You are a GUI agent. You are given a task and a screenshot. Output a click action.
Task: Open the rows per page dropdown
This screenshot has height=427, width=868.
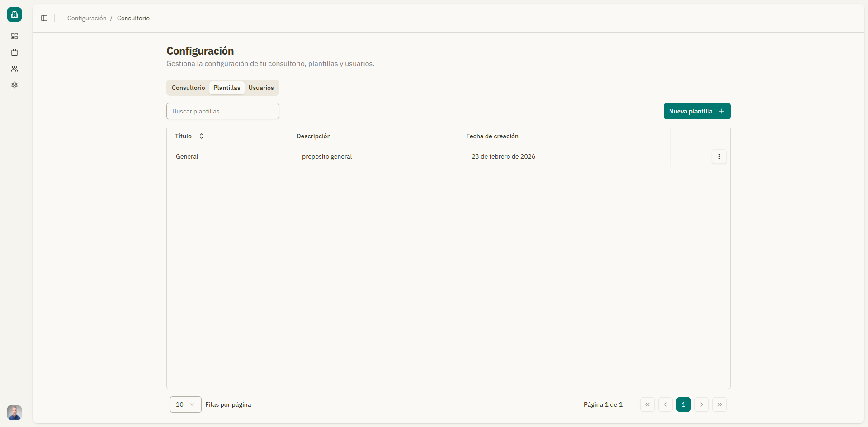[x=185, y=404]
